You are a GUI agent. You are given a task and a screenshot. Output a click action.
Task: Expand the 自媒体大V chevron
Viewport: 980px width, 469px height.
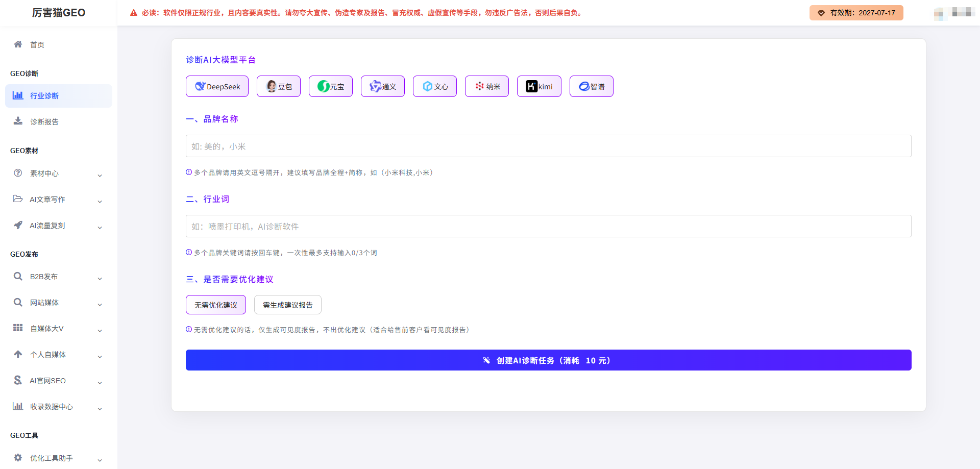[x=100, y=330]
